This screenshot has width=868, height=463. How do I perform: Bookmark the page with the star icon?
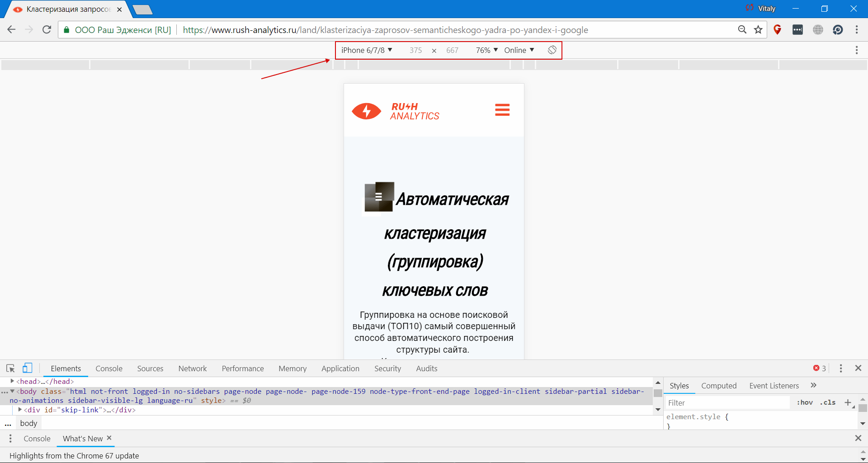tap(759, 29)
